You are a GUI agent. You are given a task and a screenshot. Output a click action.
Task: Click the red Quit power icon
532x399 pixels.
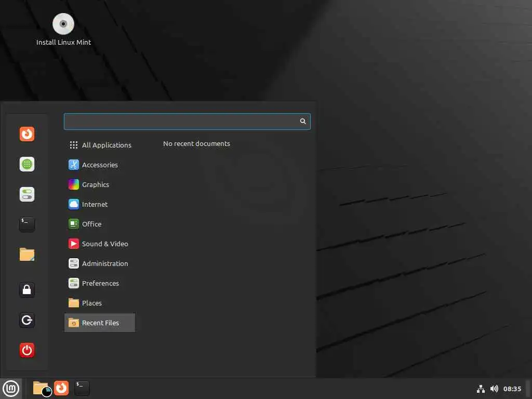click(x=27, y=350)
